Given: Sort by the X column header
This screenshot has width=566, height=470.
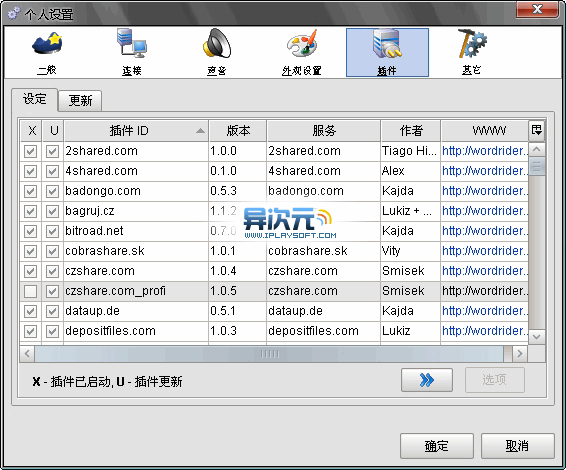Looking at the screenshot, I should 31,131.
